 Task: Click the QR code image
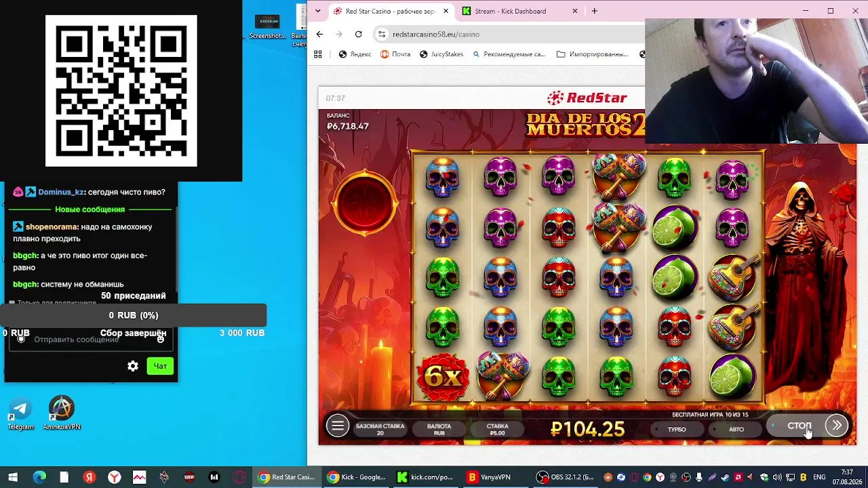121,91
